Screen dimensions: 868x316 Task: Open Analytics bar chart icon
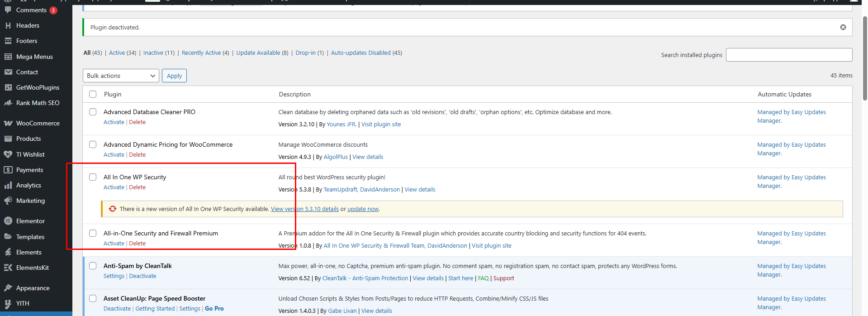point(8,185)
